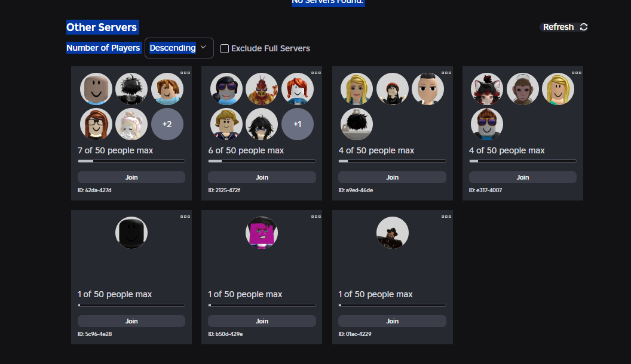Click the pink-haired avatar thumbnail on server b50d-429e
Screen dimensions: 631x364
coord(262,233)
